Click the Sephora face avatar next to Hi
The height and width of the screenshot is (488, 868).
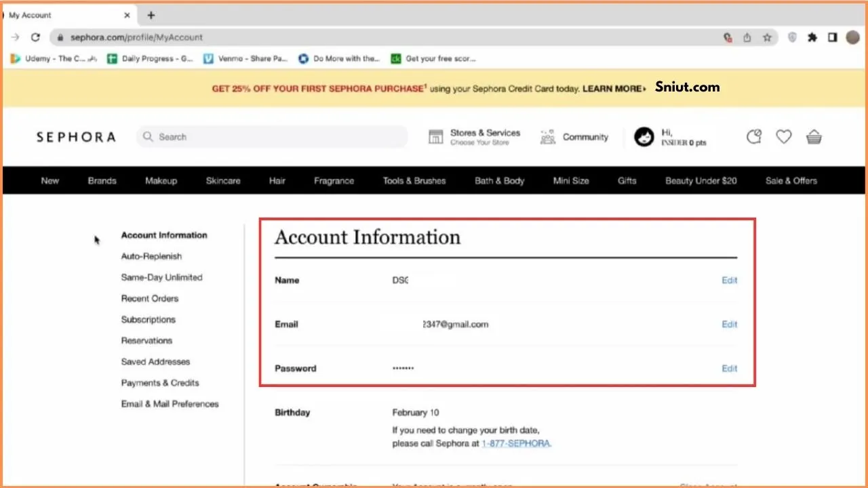[x=644, y=136]
